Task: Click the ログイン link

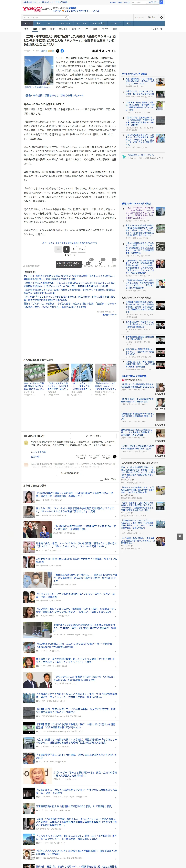Action: pyautogui.click(x=57, y=11)
